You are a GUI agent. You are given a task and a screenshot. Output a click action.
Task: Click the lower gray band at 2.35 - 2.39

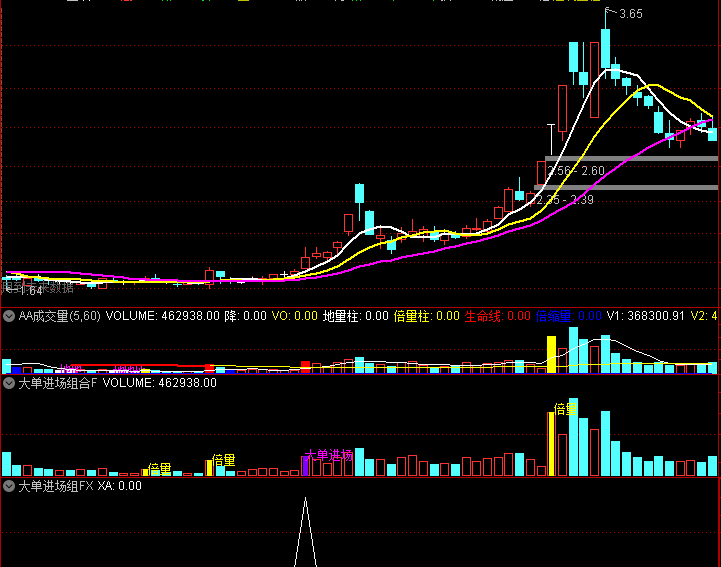[626, 188]
